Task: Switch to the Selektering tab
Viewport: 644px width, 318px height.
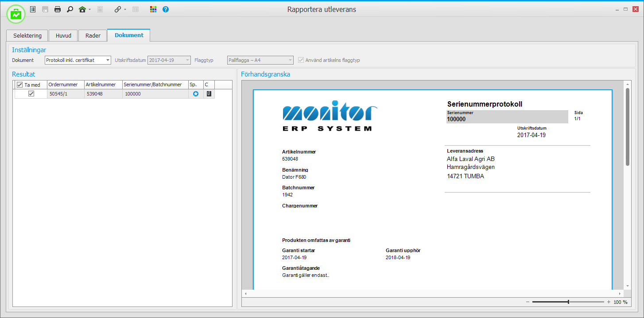Action: pos(27,35)
